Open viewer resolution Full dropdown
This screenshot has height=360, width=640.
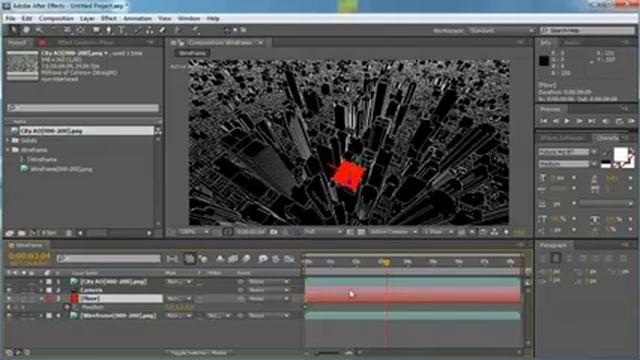(x=322, y=232)
